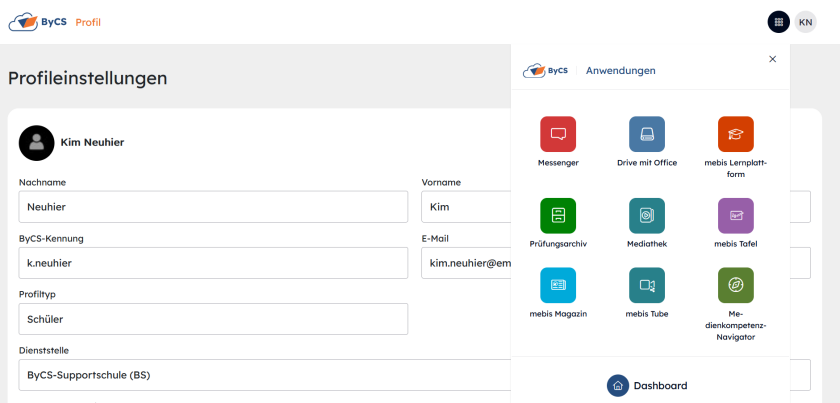Image resolution: width=840 pixels, height=403 pixels.
Task: Click the Anwendungen panel heading
Action: pos(620,71)
